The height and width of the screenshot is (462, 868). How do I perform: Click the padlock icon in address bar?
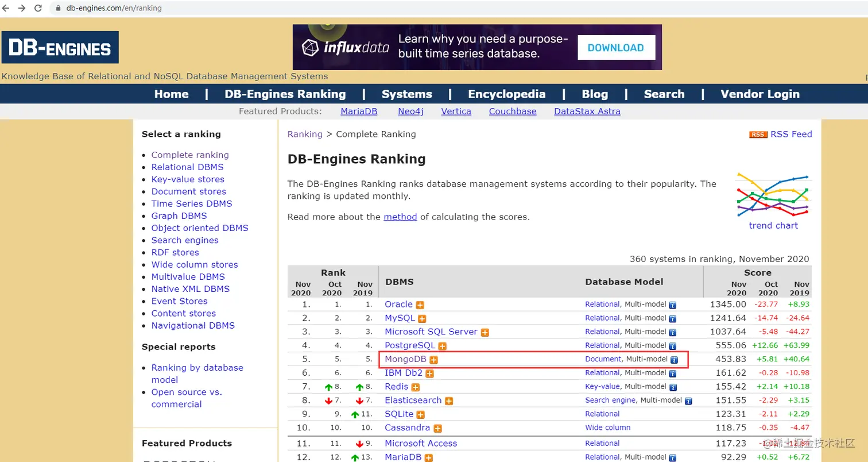tap(57, 9)
